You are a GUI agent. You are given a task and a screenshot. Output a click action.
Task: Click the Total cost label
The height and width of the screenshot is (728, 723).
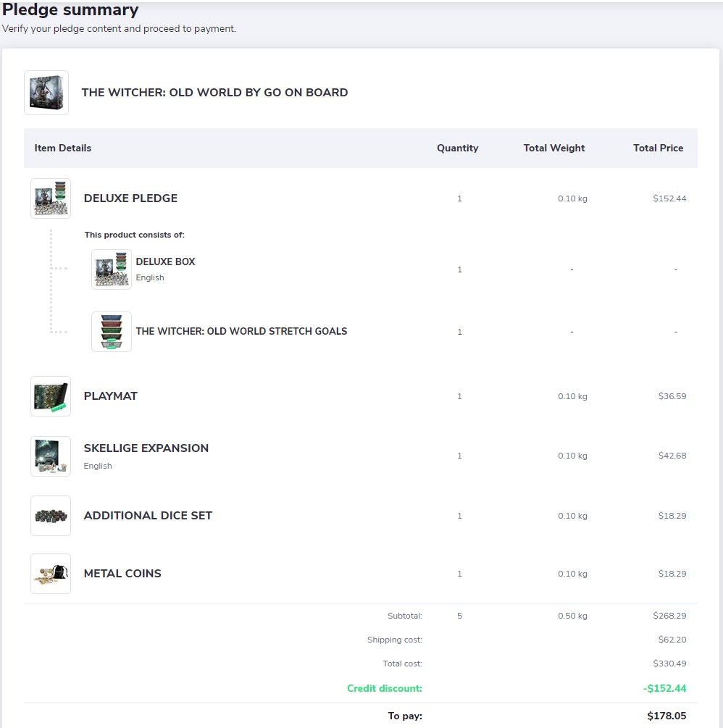tap(402, 664)
